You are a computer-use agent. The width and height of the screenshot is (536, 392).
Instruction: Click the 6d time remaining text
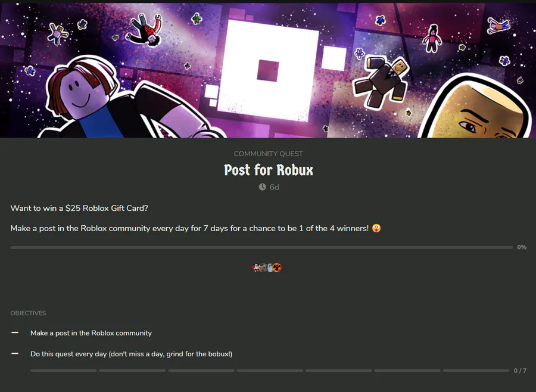(x=274, y=187)
